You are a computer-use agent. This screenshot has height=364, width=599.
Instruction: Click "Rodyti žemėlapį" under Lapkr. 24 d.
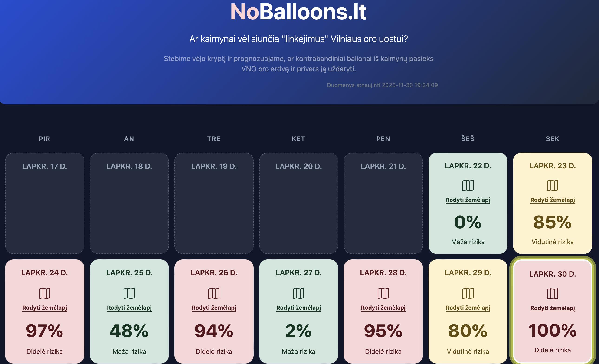tap(45, 308)
